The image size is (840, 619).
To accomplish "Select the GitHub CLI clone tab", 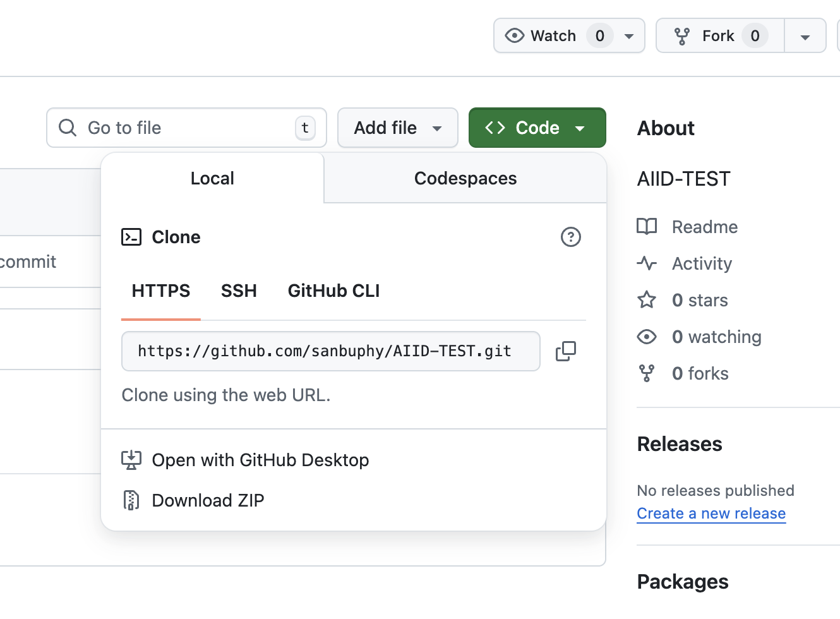I will click(333, 291).
